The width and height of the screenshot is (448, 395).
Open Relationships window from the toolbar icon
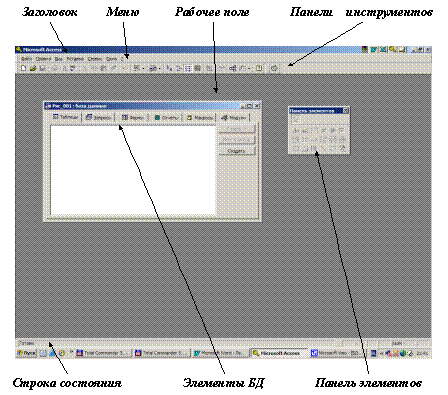pos(233,69)
